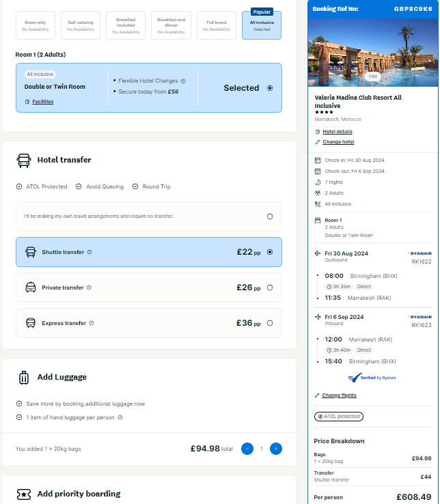Select the Self catering board option
Viewport: 440px width, 504px height.
[x=81, y=25]
